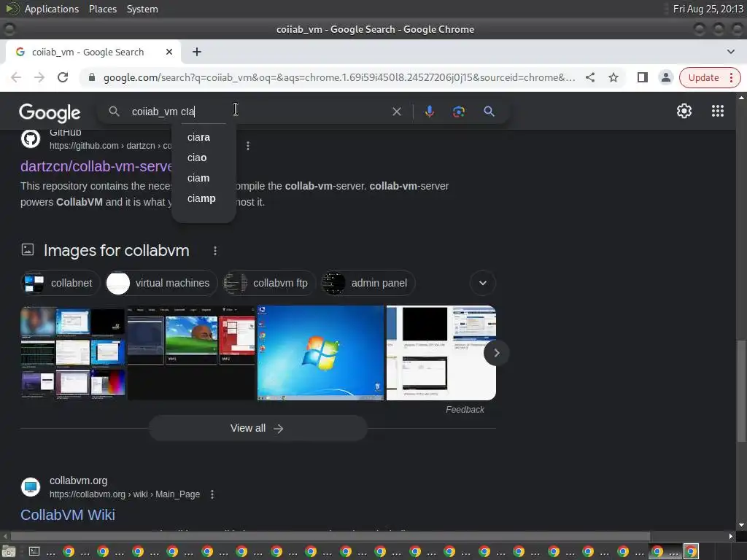747x560 pixels.
Task: Open the Chrome profile menu
Action: 665,77
